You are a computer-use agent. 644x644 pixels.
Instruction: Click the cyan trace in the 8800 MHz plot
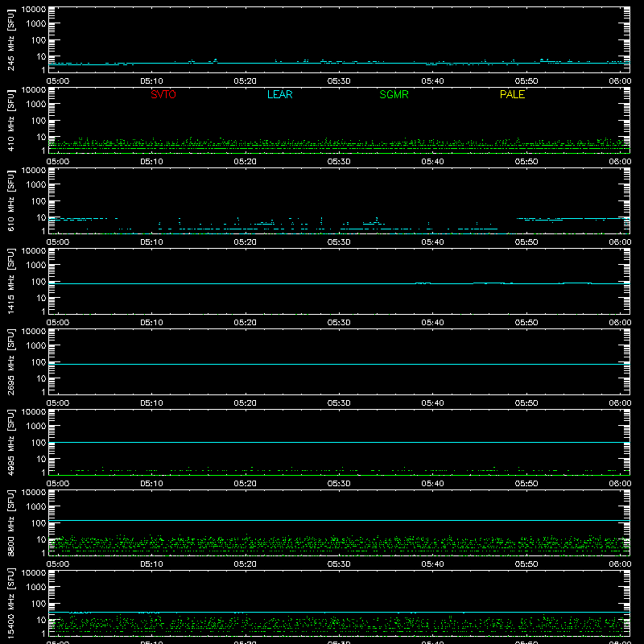pyautogui.click(x=339, y=520)
